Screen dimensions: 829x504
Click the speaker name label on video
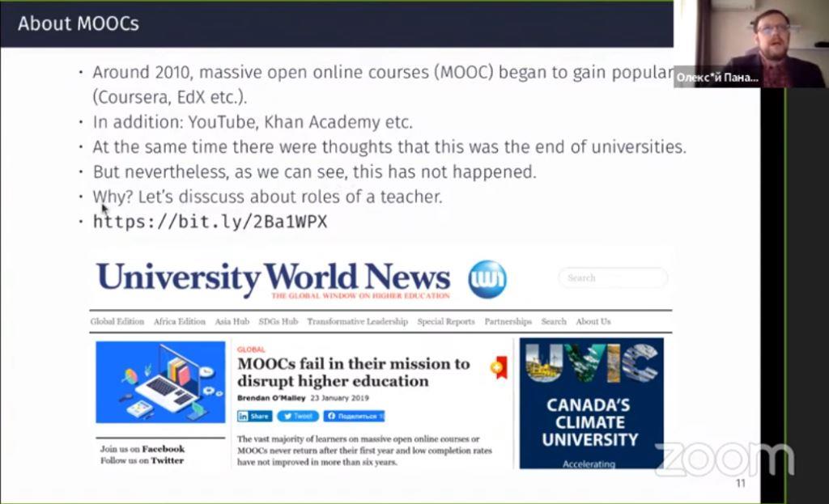coord(717,78)
